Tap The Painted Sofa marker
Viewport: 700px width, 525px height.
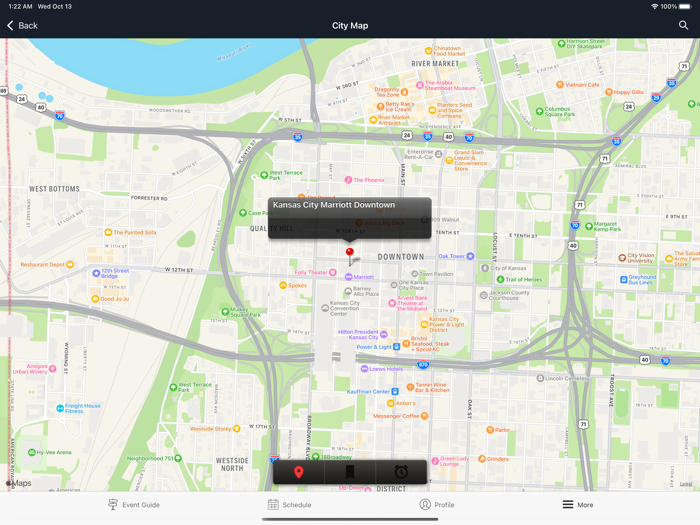tap(108, 232)
